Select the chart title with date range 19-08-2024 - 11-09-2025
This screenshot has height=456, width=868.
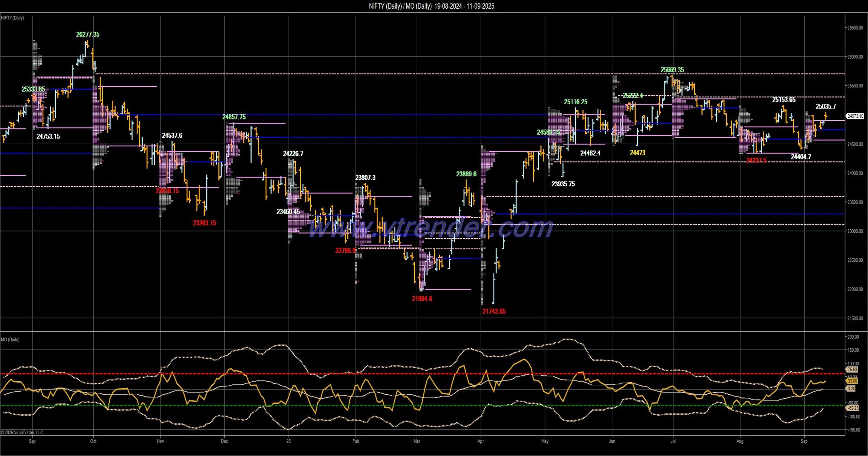coord(431,6)
